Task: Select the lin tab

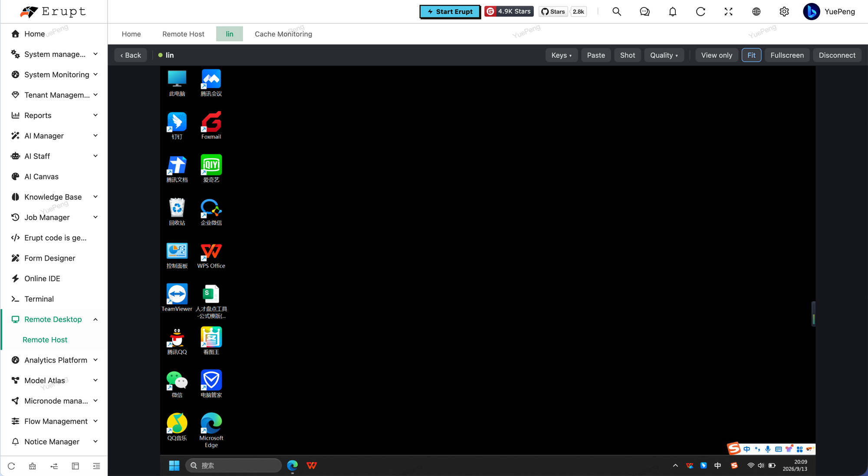Action: [x=230, y=34]
